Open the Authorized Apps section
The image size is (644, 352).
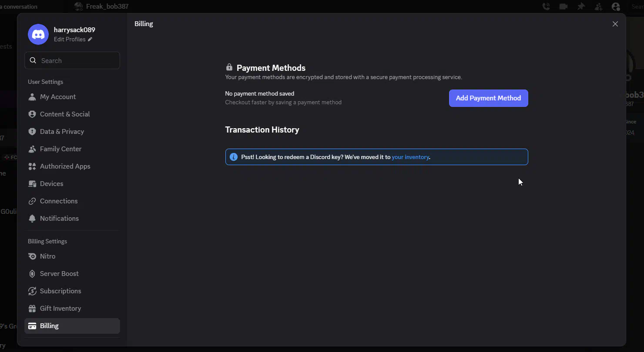(65, 166)
